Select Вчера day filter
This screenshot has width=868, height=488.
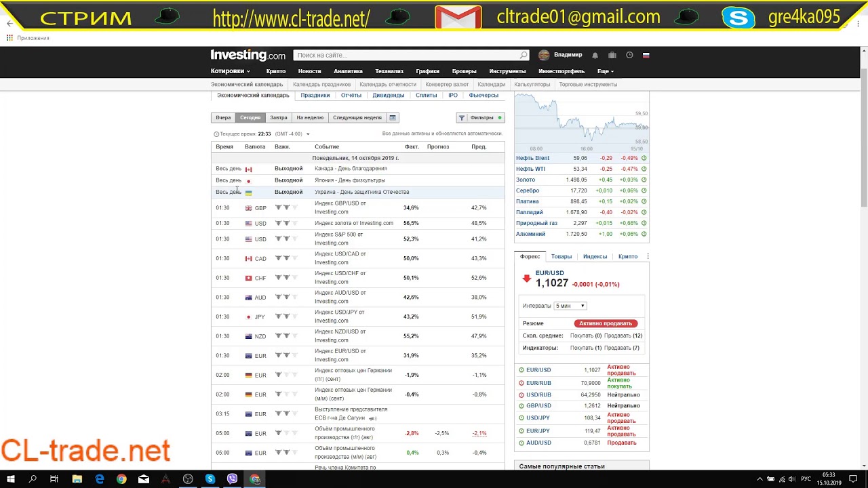pos(223,117)
